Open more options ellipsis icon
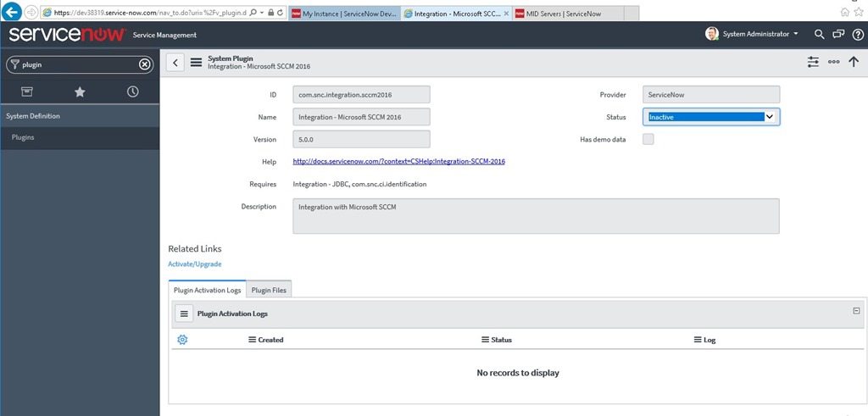 point(834,62)
